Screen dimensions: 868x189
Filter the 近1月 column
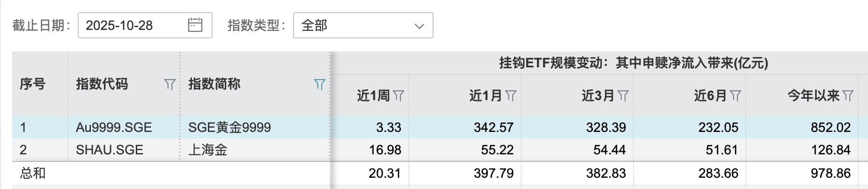tap(511, 96)
